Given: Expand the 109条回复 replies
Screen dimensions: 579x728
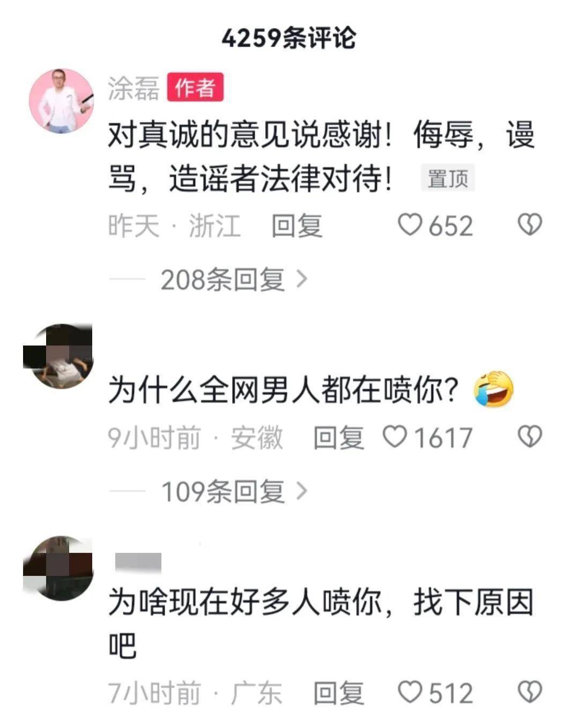Looking at the screenshot, I should (x=222, y=492).
